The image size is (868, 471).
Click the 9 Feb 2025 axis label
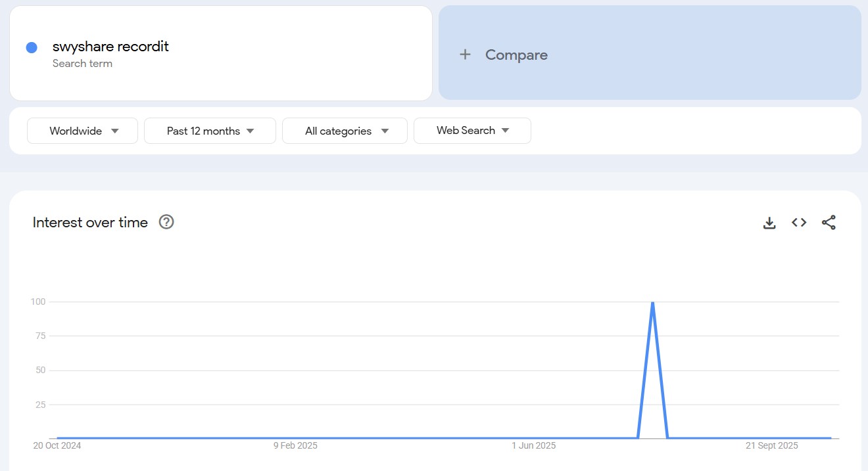(x=295, y=445)
